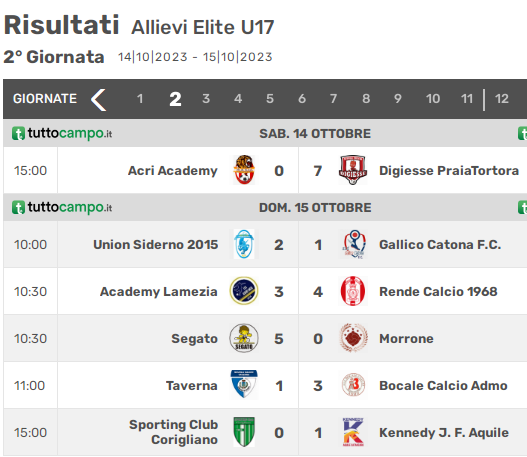Open the Segato vs Morrone 5-0 score
This screenshot has height=457, width=527.
[x=298, y=338]
